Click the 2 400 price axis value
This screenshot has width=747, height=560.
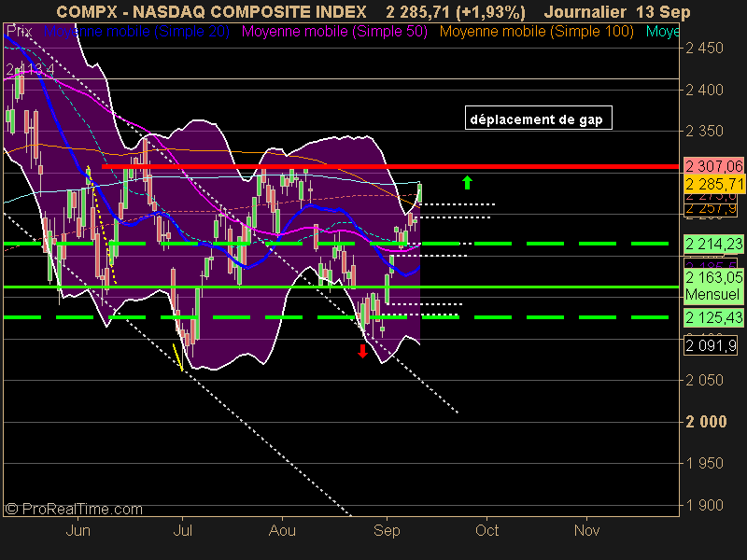tap(704, 90)
